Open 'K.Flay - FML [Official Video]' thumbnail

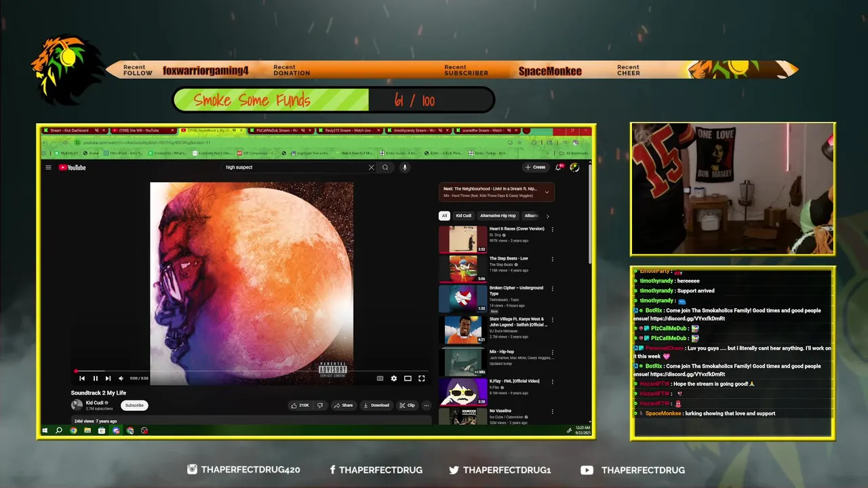[462, 392]
